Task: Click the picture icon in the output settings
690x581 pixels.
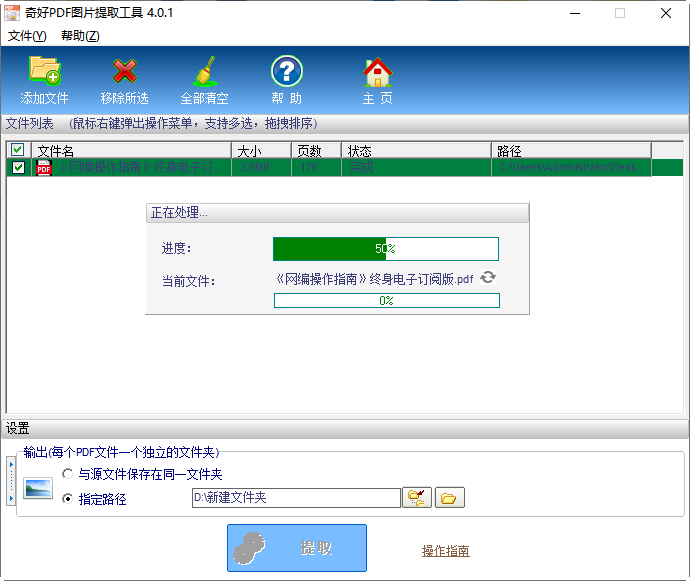Action: (39, 488)
